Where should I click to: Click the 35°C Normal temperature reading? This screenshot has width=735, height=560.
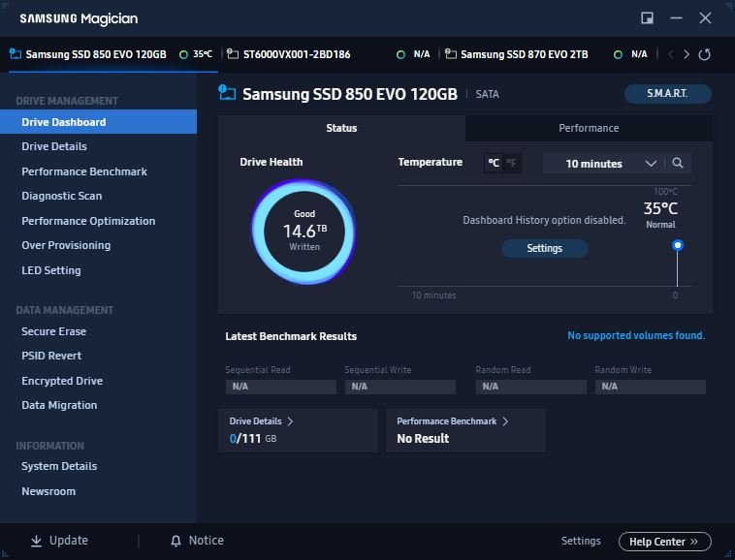click(x=660, y=214)
